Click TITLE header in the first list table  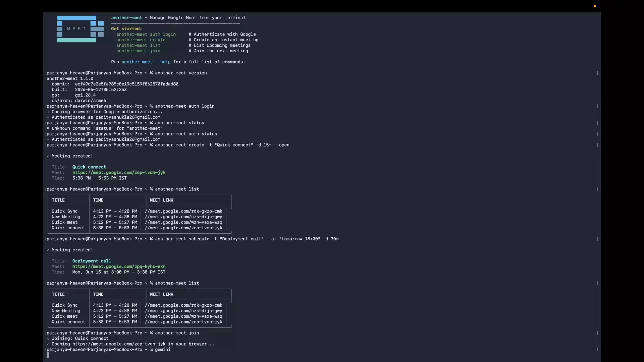(x=58, y=200)
